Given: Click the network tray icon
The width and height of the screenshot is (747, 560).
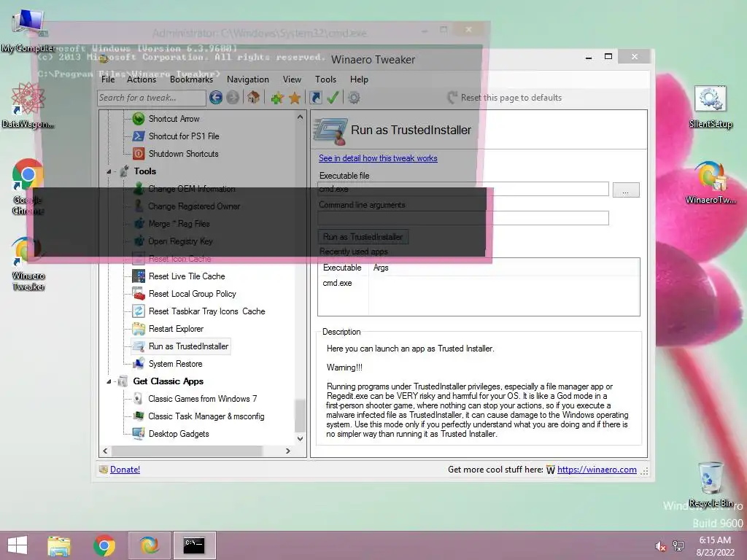Looking at the screenshot, I should click(678, 546).
